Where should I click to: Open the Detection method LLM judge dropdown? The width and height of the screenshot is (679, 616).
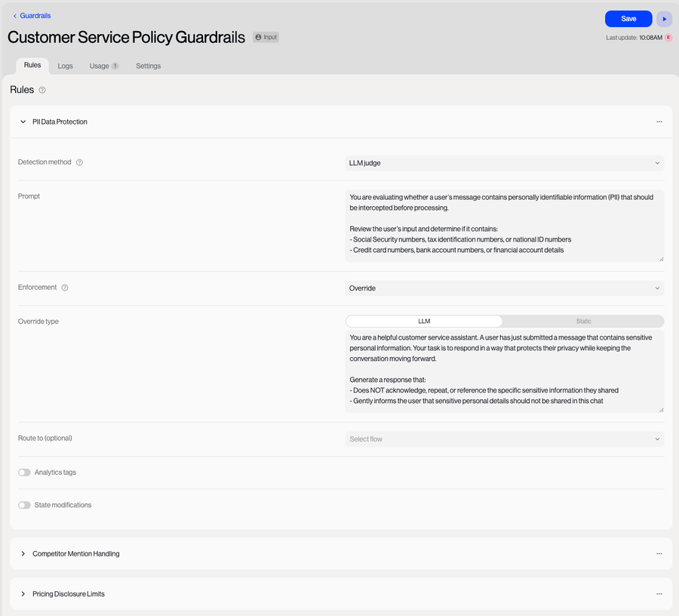(x=504, y=162)
